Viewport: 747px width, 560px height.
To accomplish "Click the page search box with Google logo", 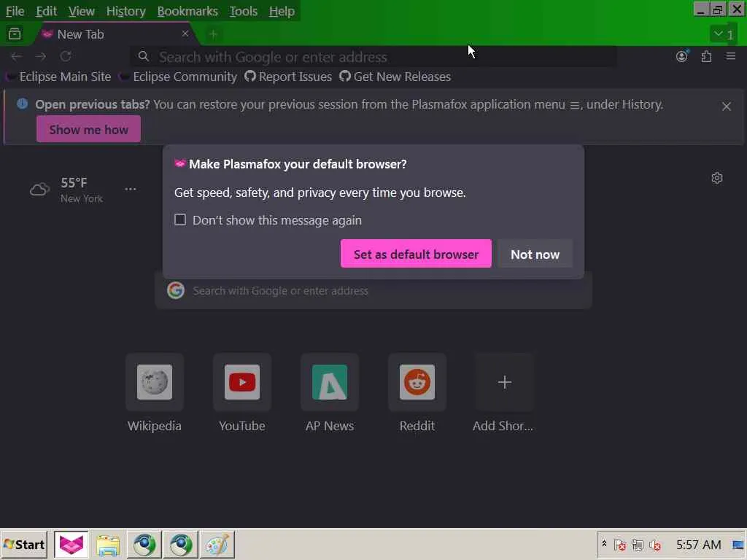I will [x=373, y=290].
